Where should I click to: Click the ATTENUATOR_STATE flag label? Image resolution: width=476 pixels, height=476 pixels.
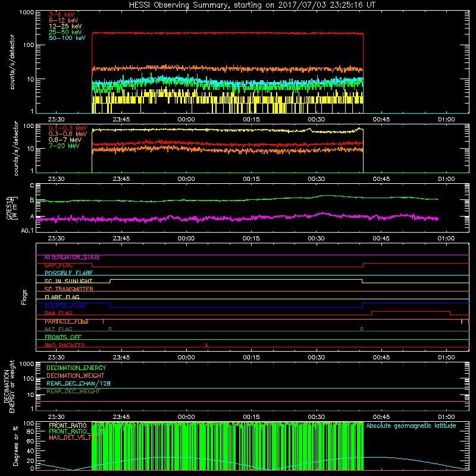[72, 258]
